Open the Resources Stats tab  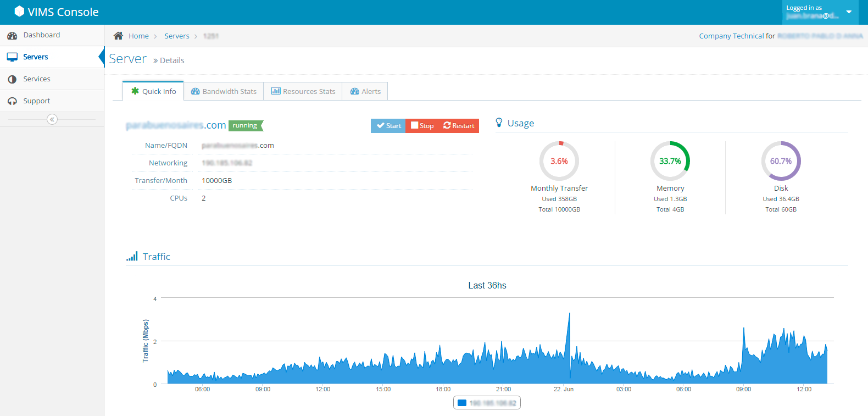pos(303,91)
